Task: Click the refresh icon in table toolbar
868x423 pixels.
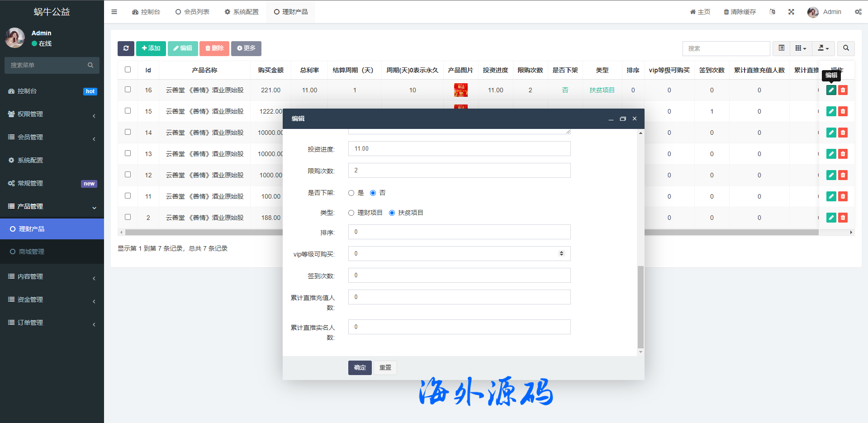Action: [126, 48]
